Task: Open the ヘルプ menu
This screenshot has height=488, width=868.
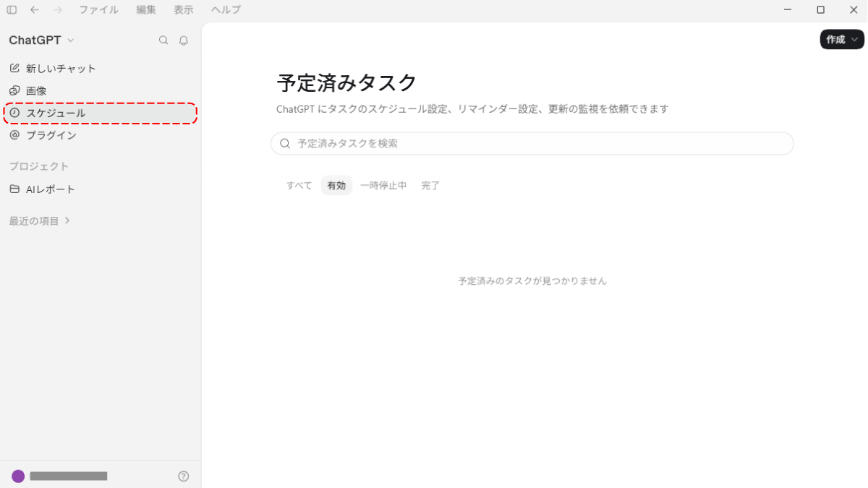Action: pyautogui.click(x=226, y=9)
